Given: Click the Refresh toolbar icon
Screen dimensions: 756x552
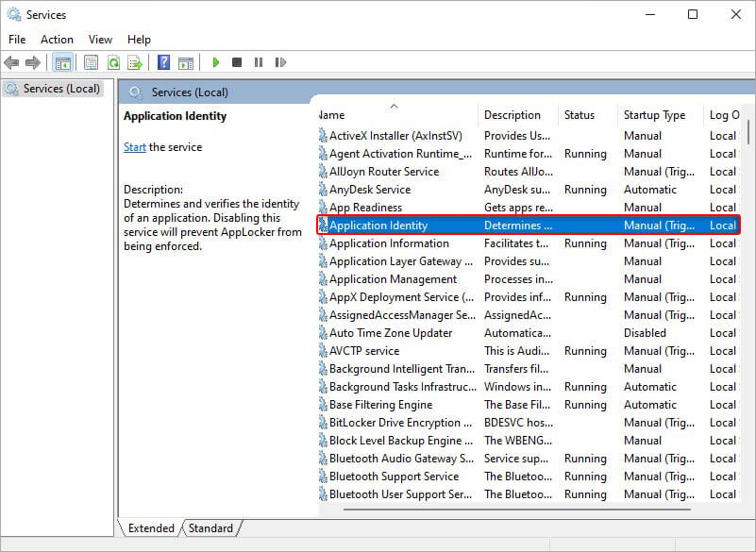Looking at the screenshot, I should tap(114, 62).
